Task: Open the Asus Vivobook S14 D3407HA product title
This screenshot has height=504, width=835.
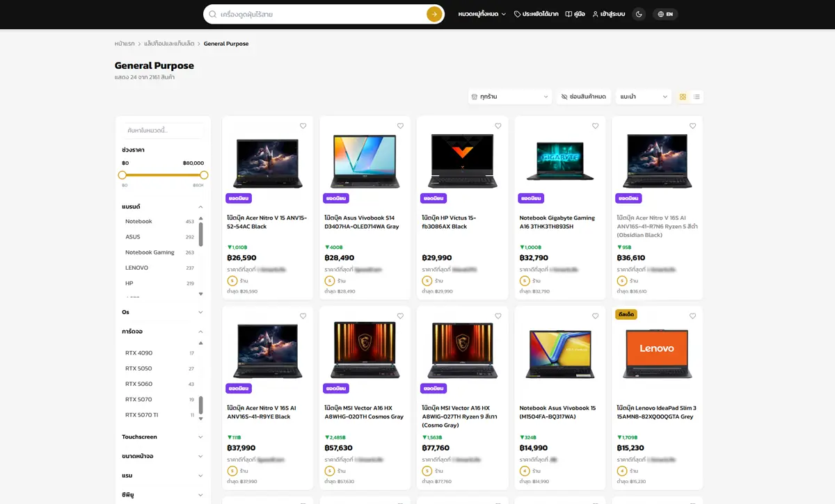Action: tap(362, 222)
